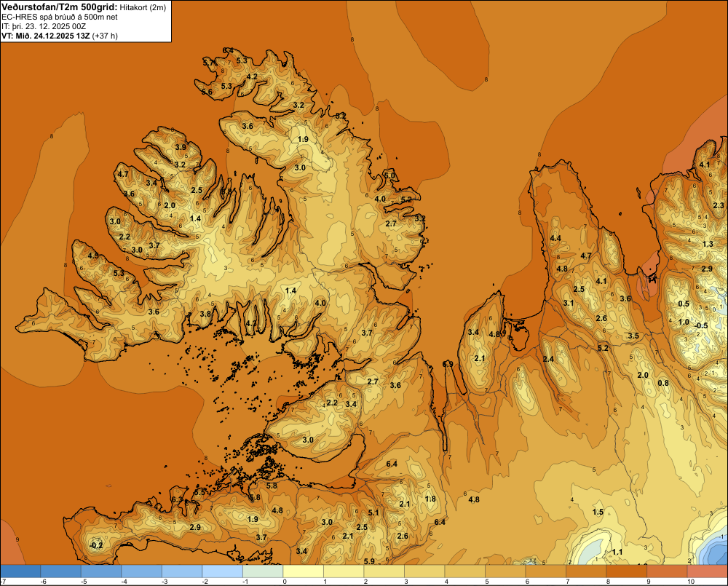Pick the legend swatch between -3 and -2

click(x=182, y=571)
